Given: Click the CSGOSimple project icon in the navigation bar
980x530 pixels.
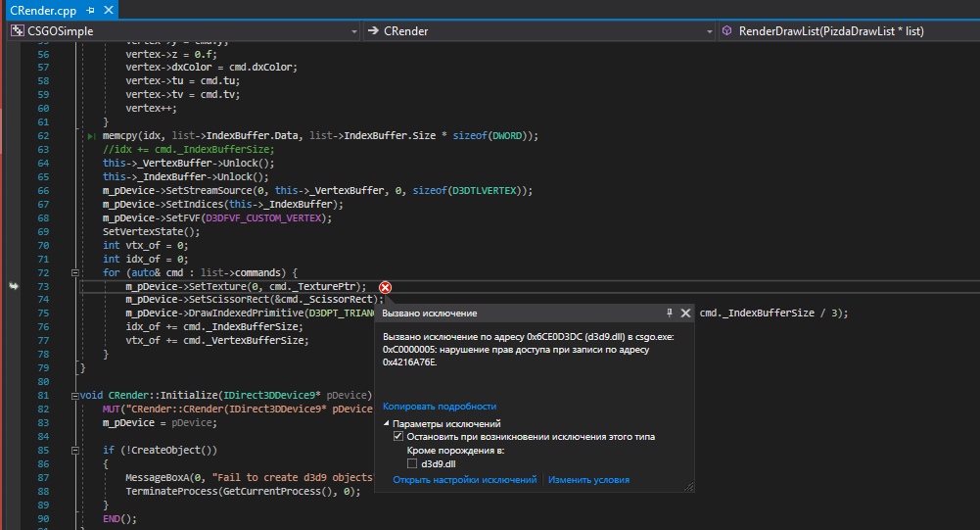Looking at the screenshot, I should pyautogui.click(x=18, y=30).
